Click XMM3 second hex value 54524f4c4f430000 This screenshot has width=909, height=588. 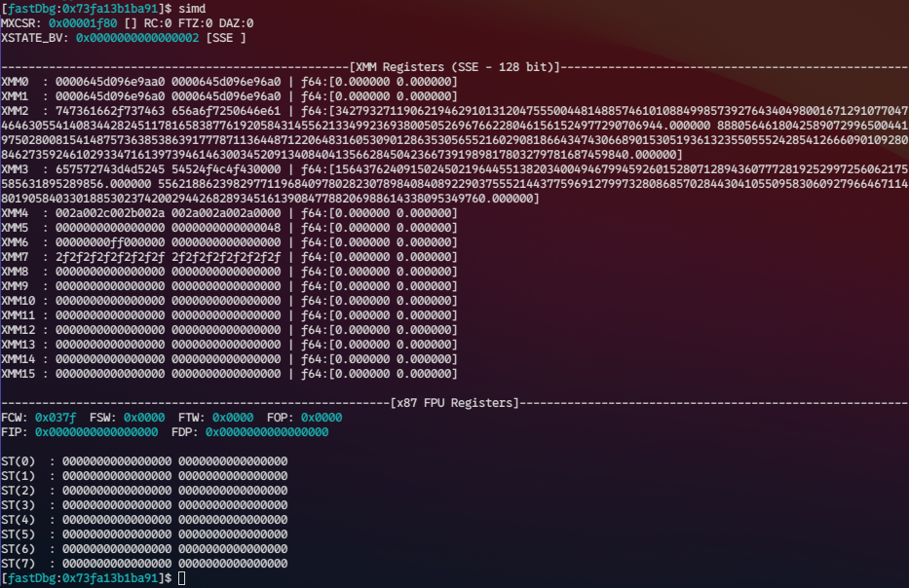226,169
